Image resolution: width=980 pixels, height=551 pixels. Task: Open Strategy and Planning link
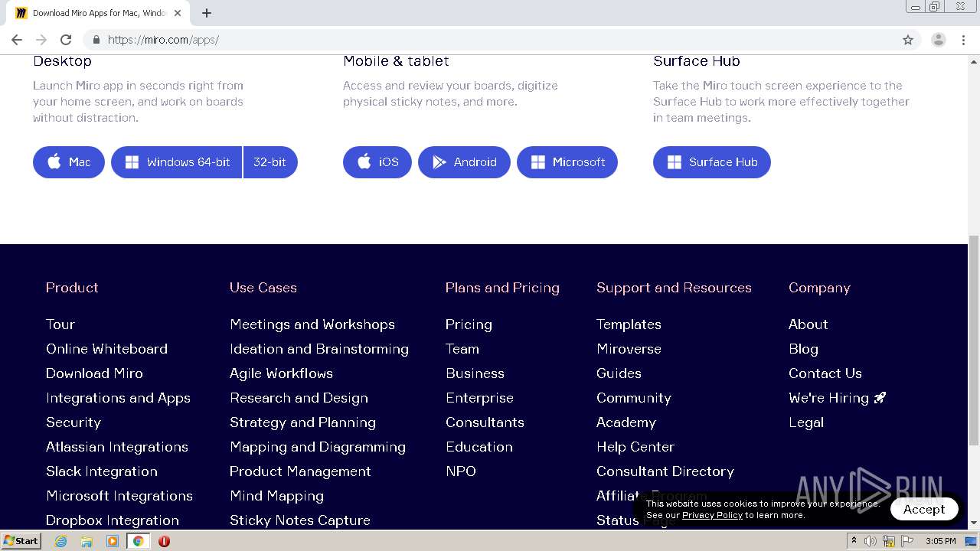click(302, 422)
